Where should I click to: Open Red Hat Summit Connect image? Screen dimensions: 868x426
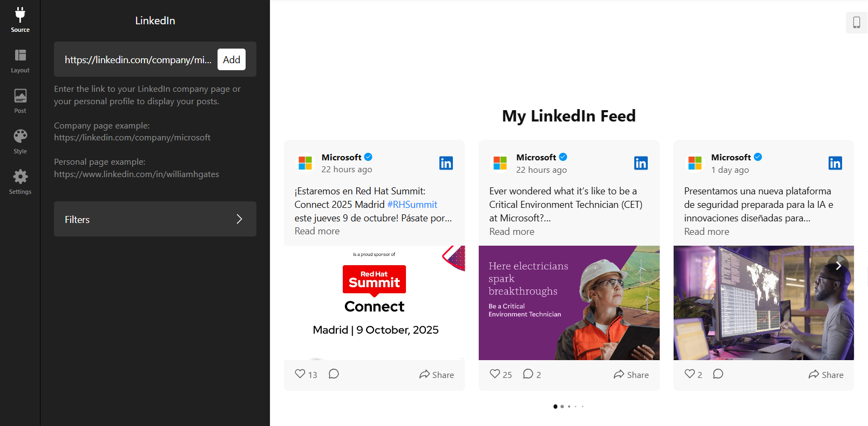pos(374,303)
